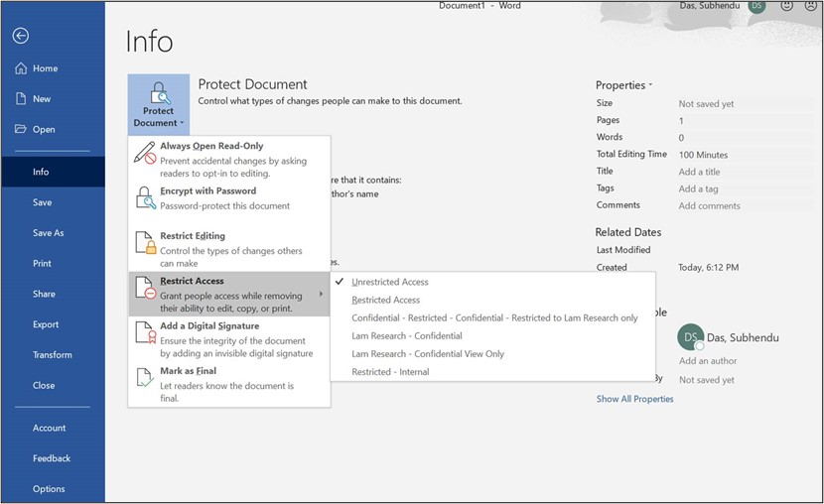Switch to the Export tab

pyautogui.click(x=53, y=324)
